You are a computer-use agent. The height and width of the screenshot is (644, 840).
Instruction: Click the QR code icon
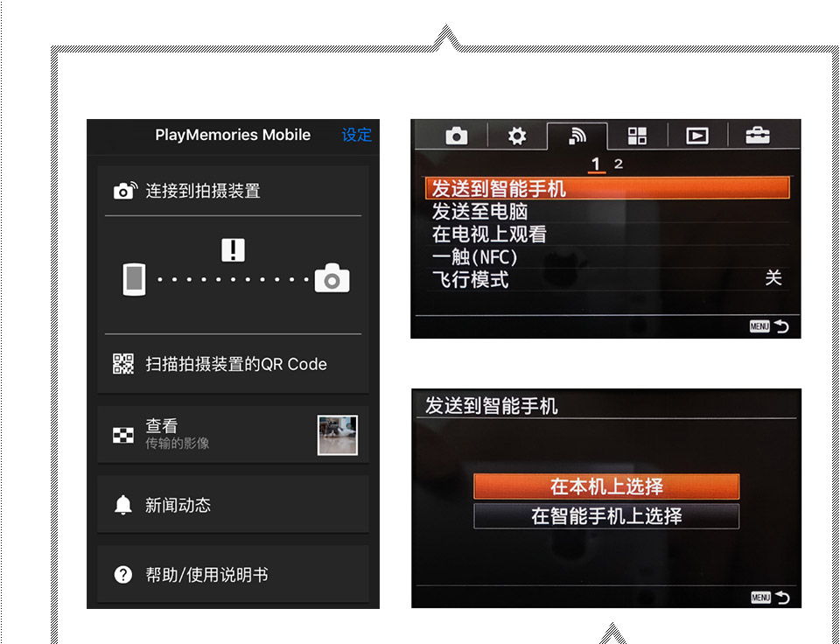tap(123, 364)
